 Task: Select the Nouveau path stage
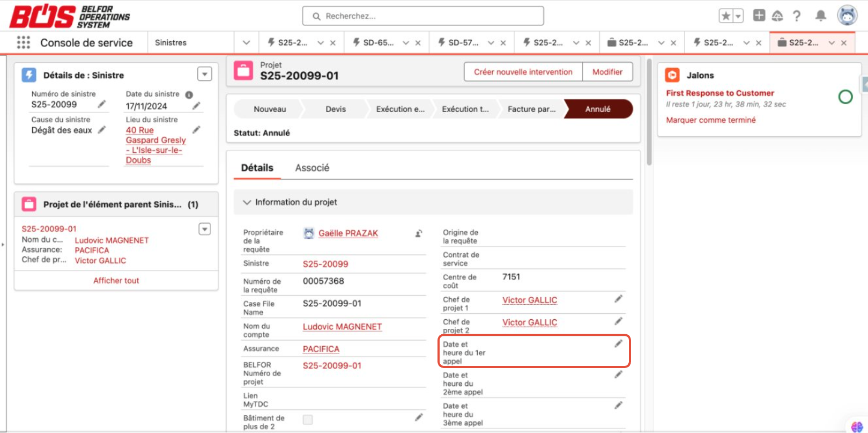coord(270,109)
